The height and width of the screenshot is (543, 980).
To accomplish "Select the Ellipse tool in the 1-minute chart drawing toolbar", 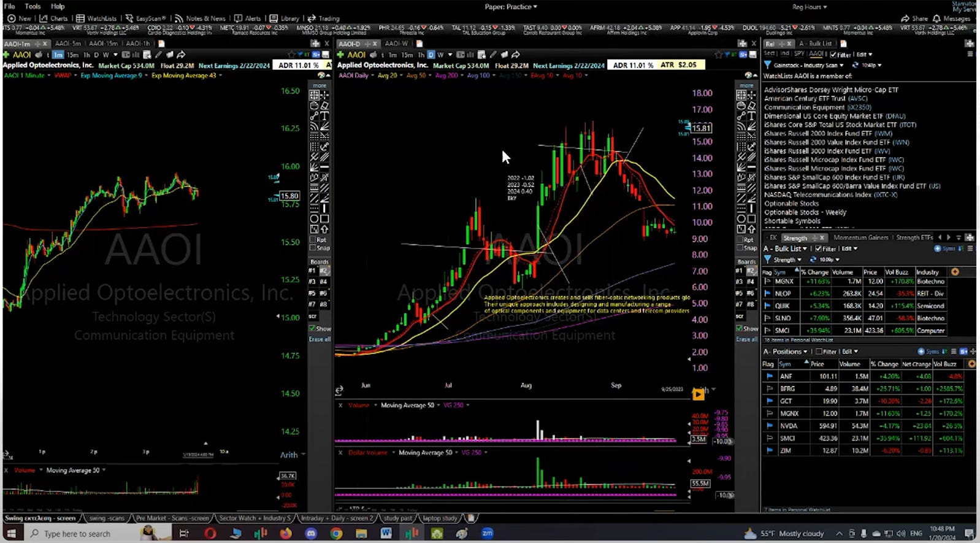I will click(x=314, y=218).
